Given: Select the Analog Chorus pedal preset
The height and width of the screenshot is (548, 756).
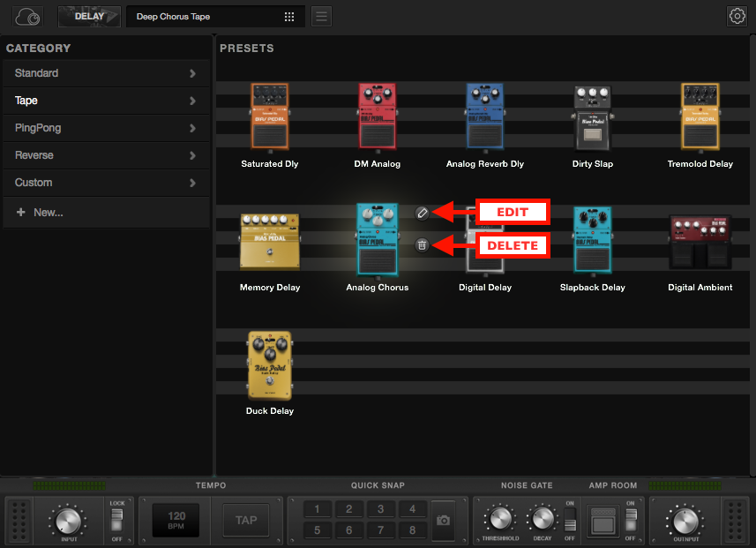Looking at the screenshot, I should click(378, 240).
